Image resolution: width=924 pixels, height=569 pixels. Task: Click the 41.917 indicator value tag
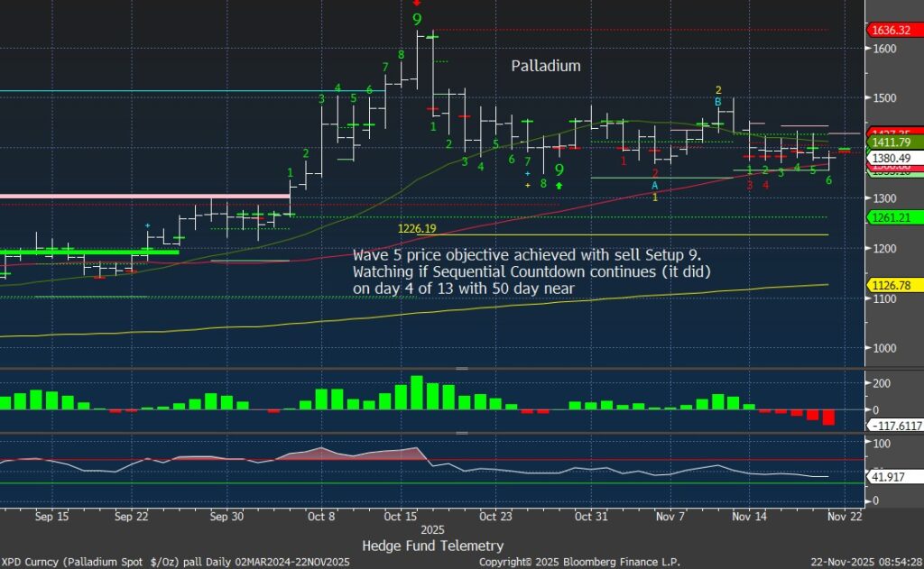[886, 476]
